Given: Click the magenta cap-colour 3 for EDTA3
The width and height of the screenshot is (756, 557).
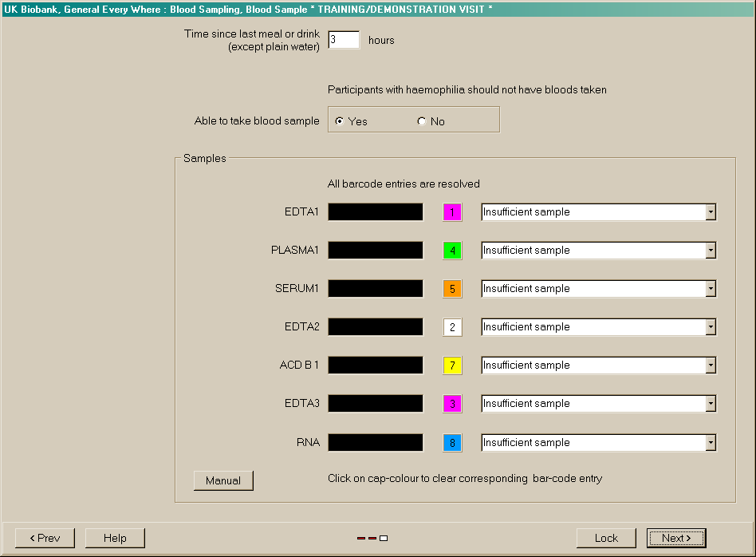Looking at the screenshot, I should [x=452, y=404].
